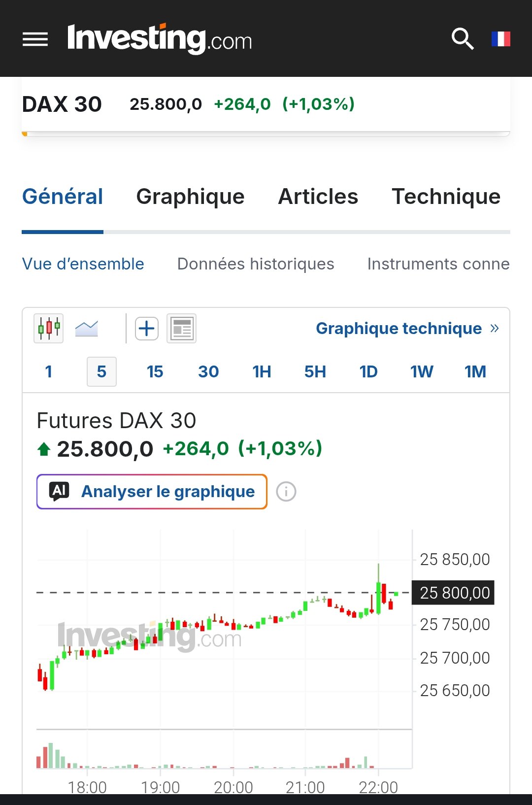The image size is (532, 805).
Task: Open the Technique tab
Action: pyautogui.click(x=446, y=197)
